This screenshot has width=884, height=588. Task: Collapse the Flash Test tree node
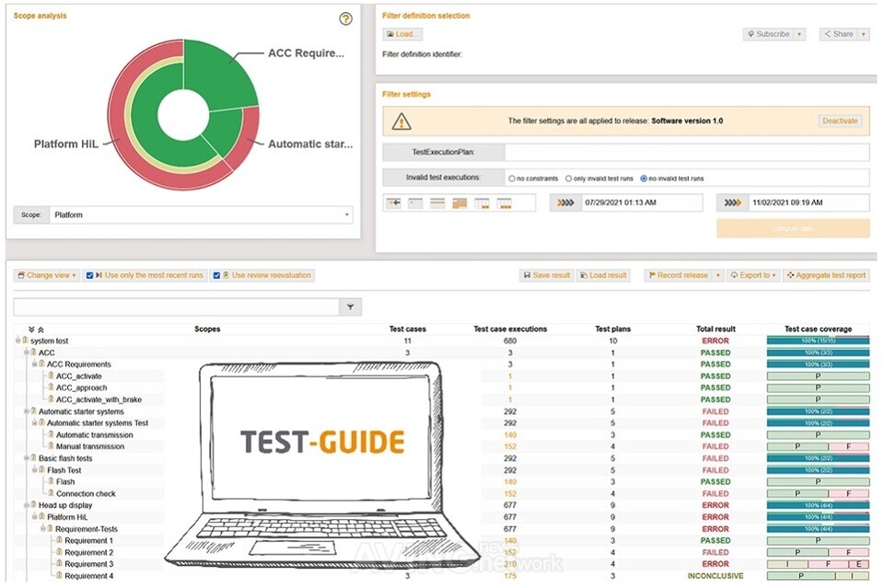pos(34,469)
